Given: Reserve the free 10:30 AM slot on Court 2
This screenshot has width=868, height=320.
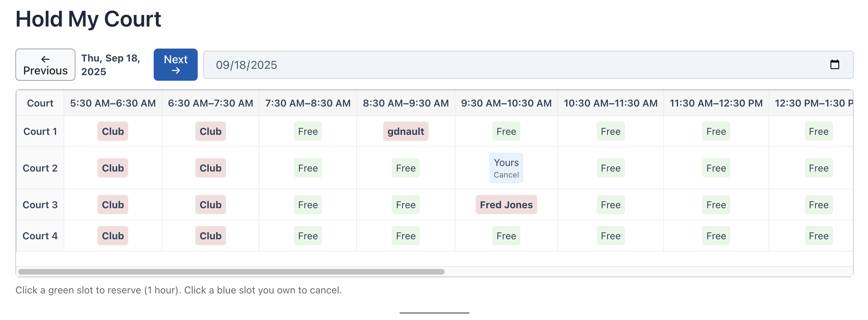Looking at the screenshot, I should [610, 168].
